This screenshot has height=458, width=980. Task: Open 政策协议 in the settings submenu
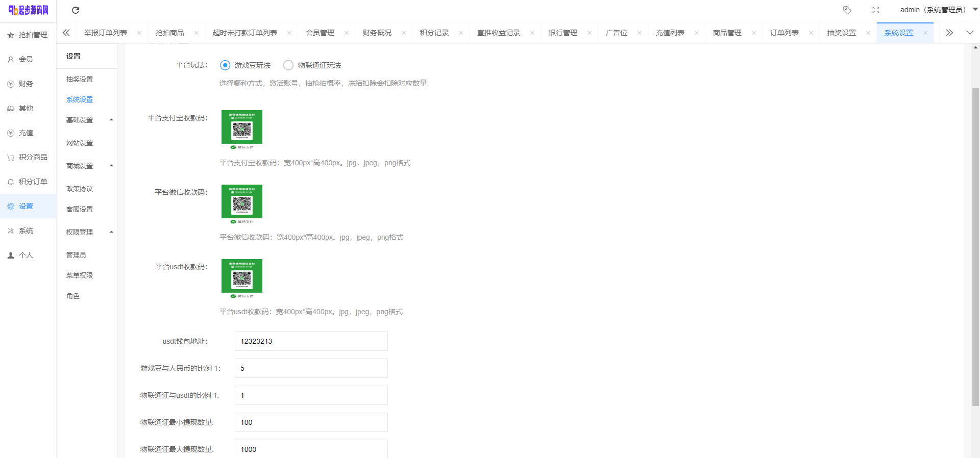[80, 189]
